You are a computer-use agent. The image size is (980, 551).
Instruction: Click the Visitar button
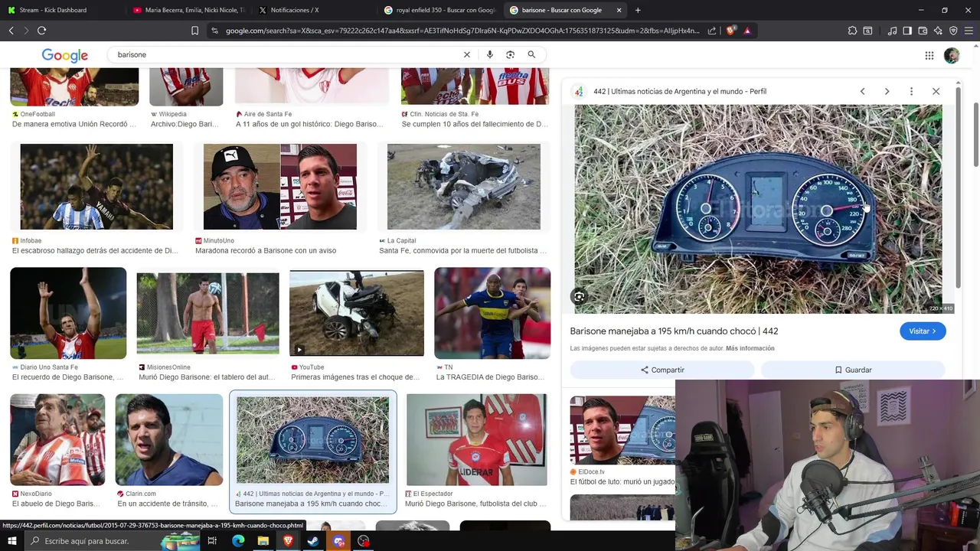pos(923,331)
